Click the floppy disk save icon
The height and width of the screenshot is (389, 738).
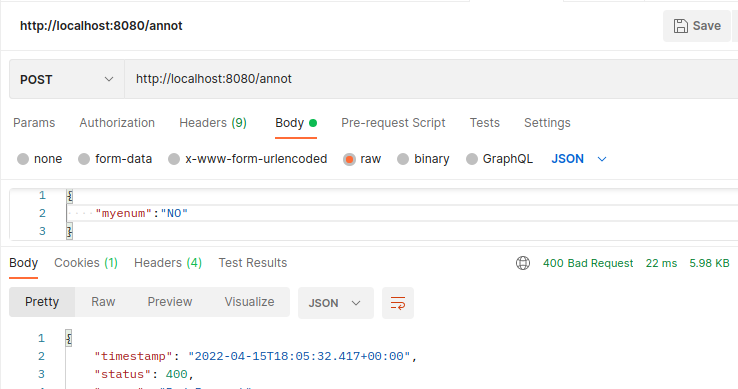681,26
